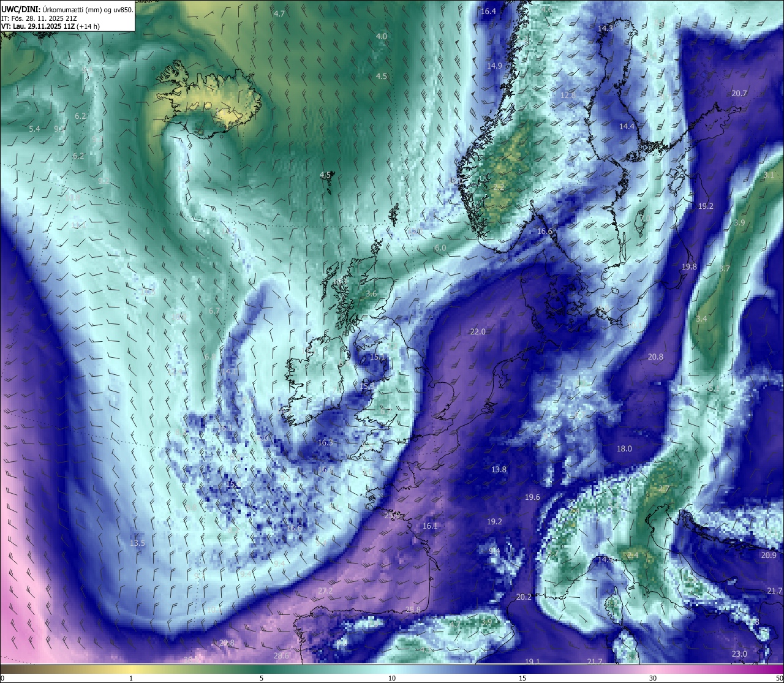Click the 3.4 value label

[x=701, y=319]
